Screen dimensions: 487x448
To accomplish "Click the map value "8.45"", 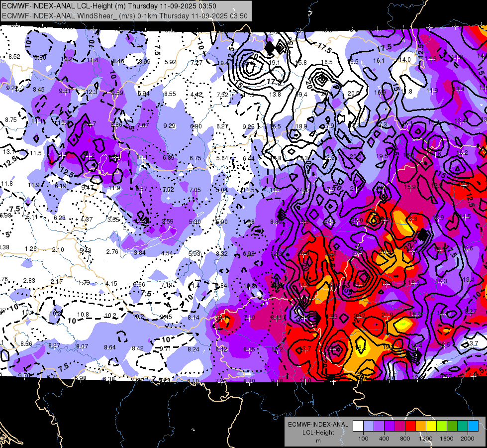I will point(39,90).
